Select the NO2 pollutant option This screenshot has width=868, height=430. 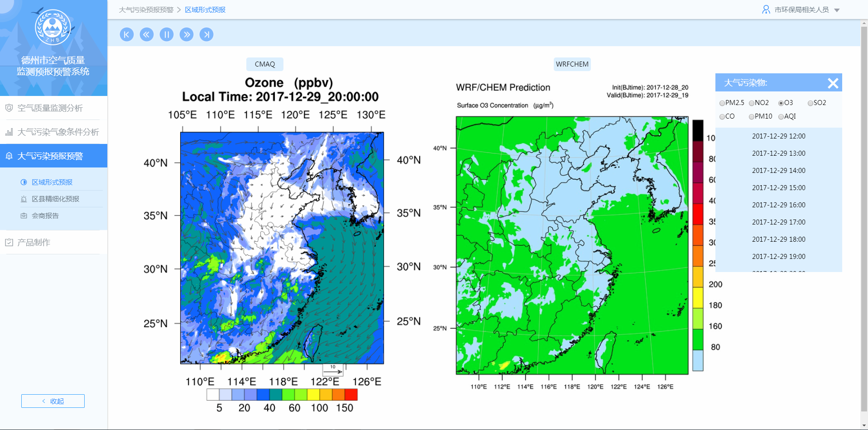pos(752,103)
